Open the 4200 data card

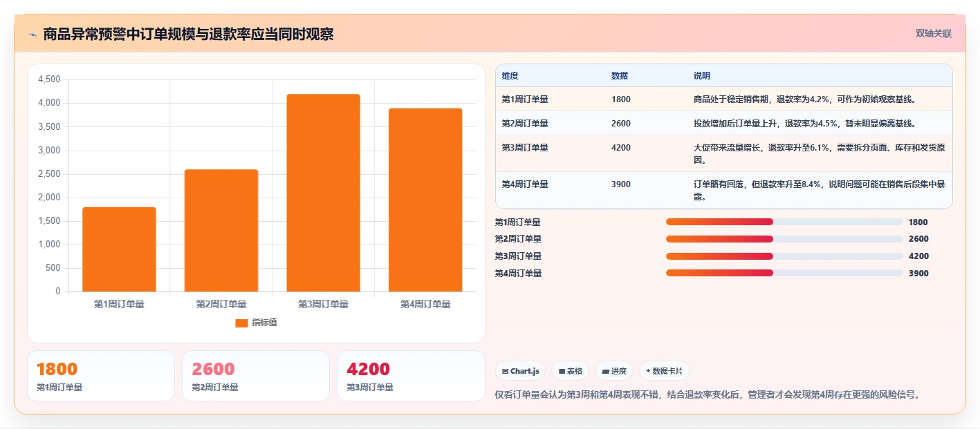[x=411, y=376]
